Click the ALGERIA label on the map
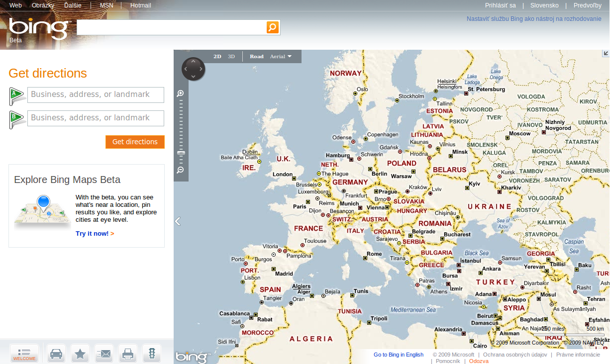The width and height of the screenshot is (610, 364). tap(311, 339)
